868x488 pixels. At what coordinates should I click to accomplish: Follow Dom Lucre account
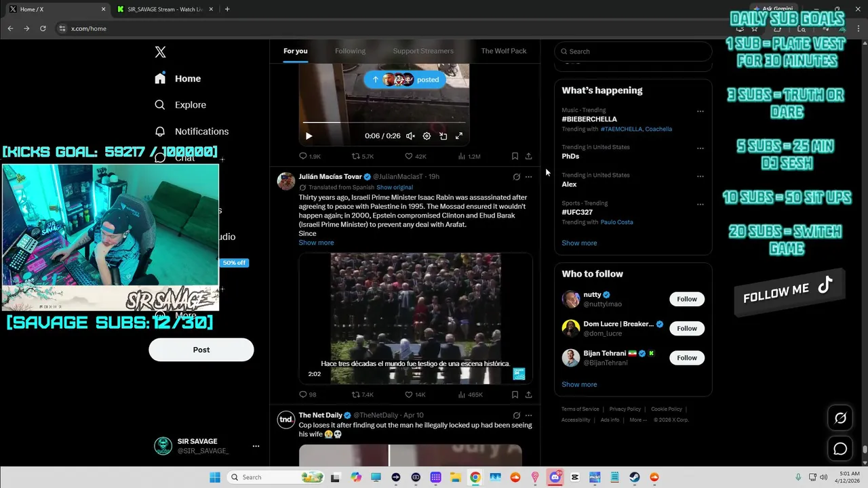687,329
